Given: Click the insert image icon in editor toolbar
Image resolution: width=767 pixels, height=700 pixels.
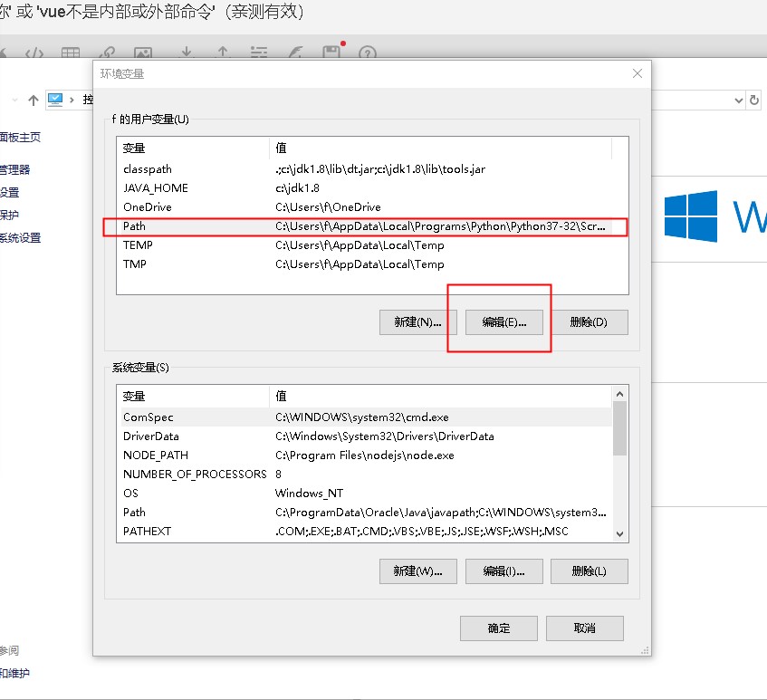Looking at the screenshot, I should pos(143,53).
